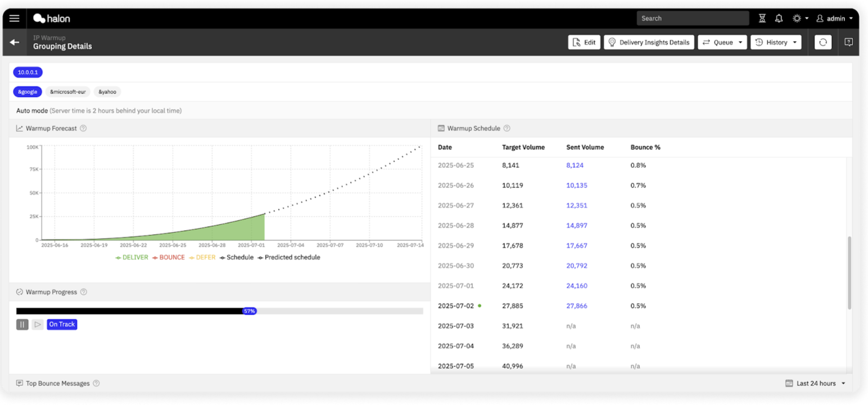Click target volume 31,921
The height and width of the screenshot is (405, 868).
[x=513, y=326]
